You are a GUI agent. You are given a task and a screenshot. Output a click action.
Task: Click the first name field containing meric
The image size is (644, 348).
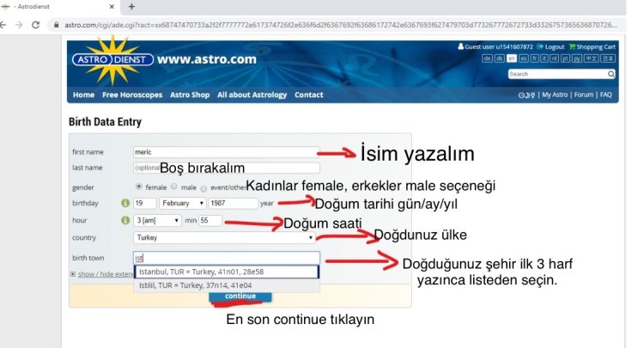pyautogui.click(x=227, y=152)
